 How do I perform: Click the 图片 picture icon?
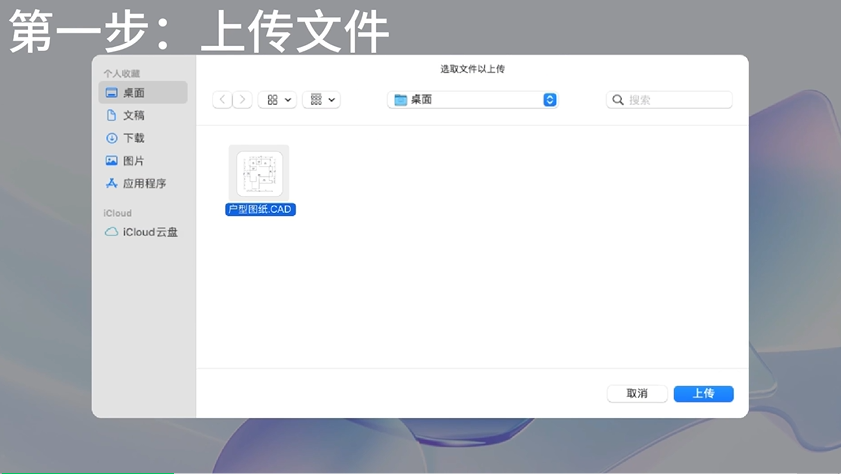click(x=112, y=160)
